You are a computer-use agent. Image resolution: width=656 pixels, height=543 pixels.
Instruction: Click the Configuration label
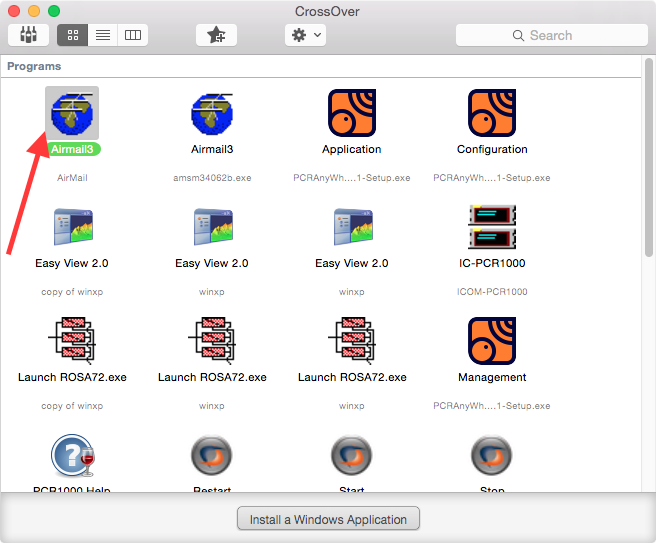(x=492, y=149)
